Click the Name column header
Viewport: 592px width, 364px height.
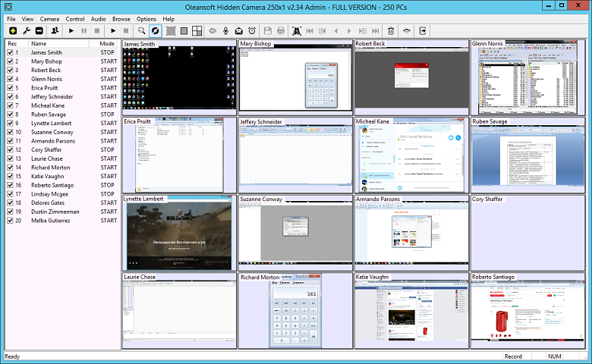point(38,44)
